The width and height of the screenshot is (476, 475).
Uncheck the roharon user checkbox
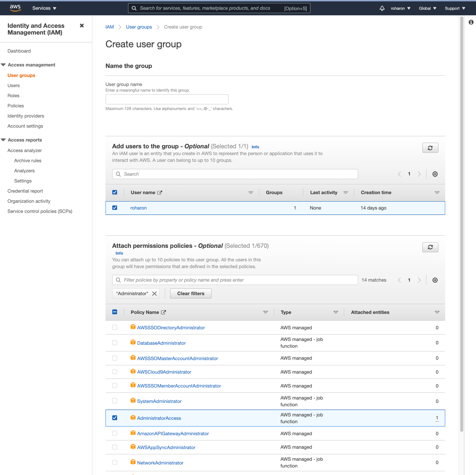(115, 208)
